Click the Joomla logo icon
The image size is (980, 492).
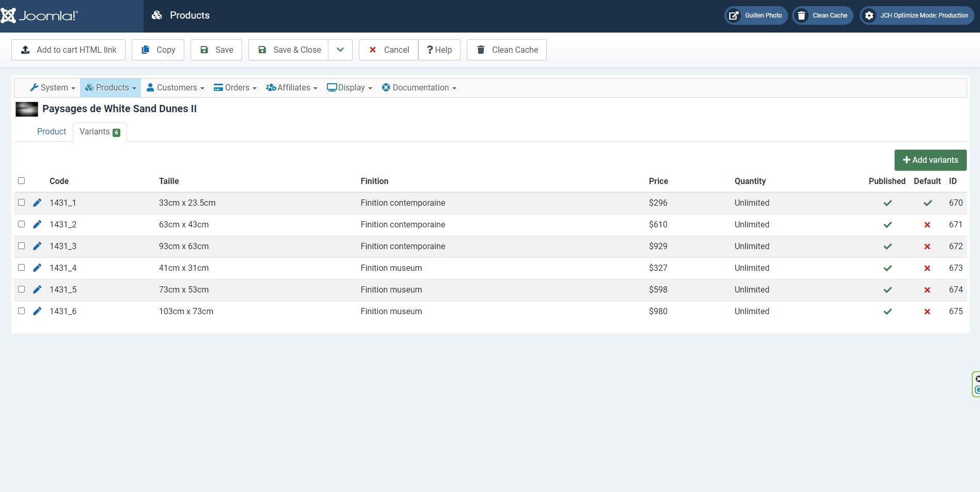pos(8,16)
